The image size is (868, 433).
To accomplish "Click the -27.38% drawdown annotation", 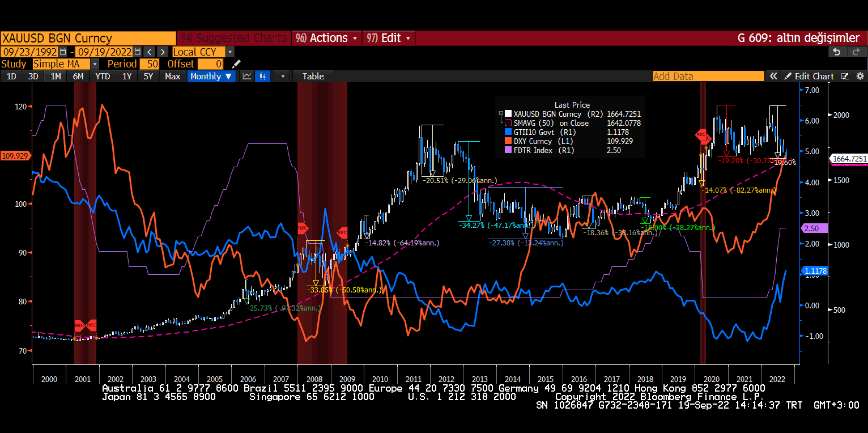I will (x=526, y=243).
